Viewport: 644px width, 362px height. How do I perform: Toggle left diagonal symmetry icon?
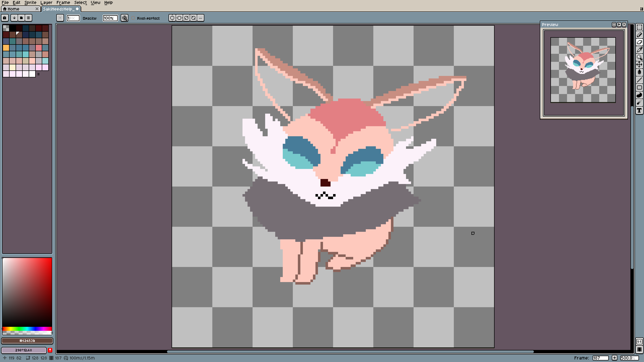pos(193,18)
